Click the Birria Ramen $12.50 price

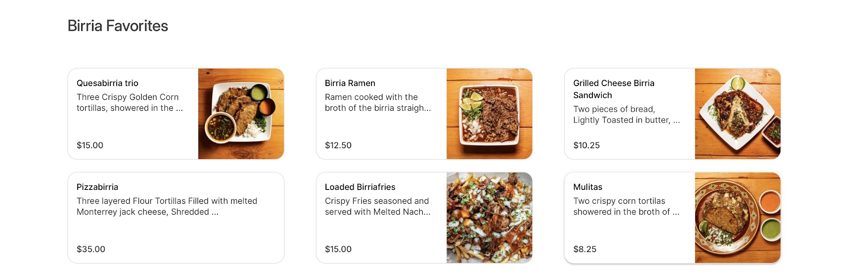(338, 145)
